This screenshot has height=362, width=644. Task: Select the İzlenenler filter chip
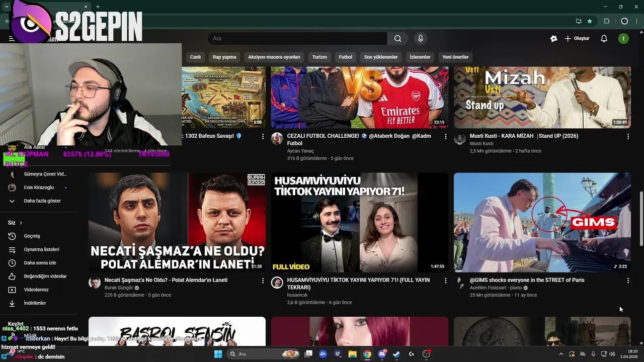pos(420,57)
